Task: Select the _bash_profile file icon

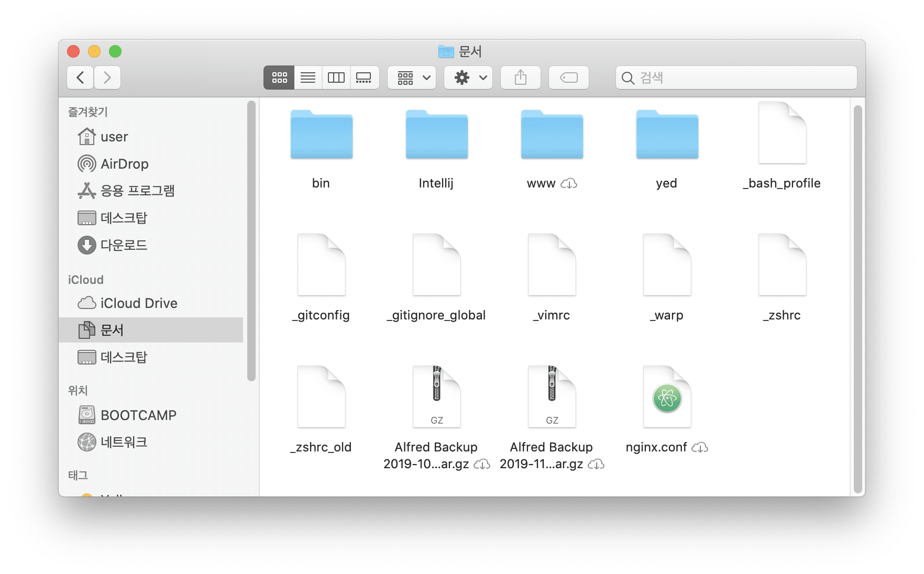Action: click(783, 133)
